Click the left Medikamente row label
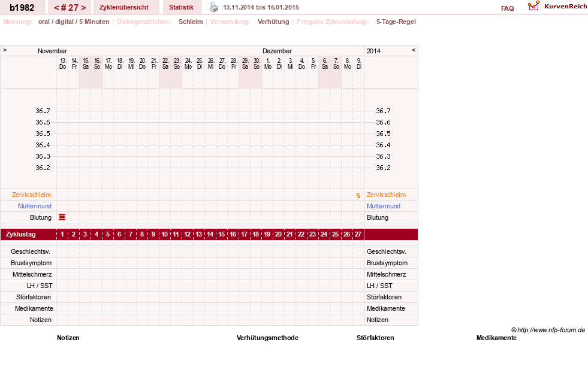The height and width of the screenshot is (373, 588). 34,308
